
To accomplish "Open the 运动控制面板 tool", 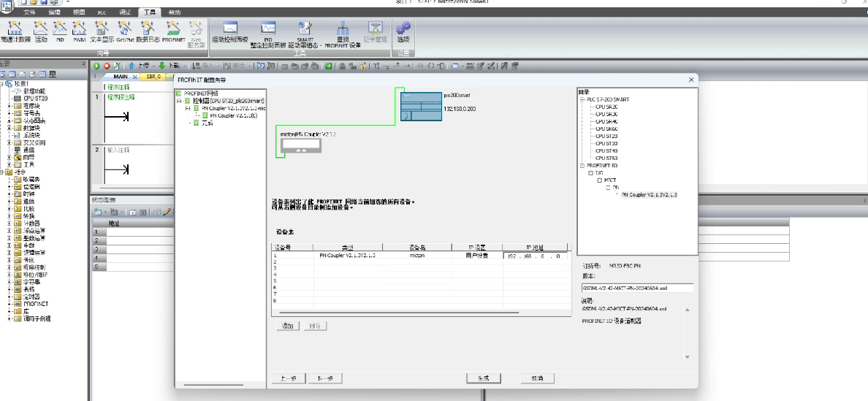I will 230,32.
